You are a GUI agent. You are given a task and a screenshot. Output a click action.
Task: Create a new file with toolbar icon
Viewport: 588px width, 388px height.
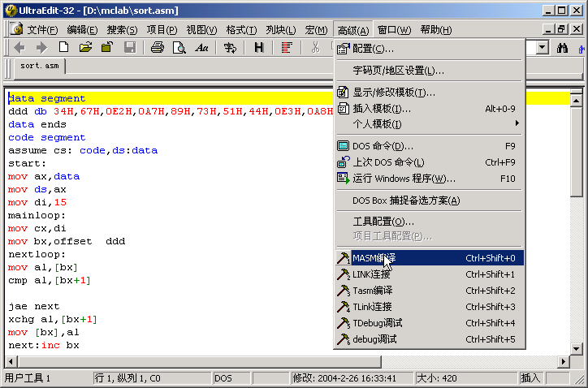pyautogui.click(x=63, y=48)
